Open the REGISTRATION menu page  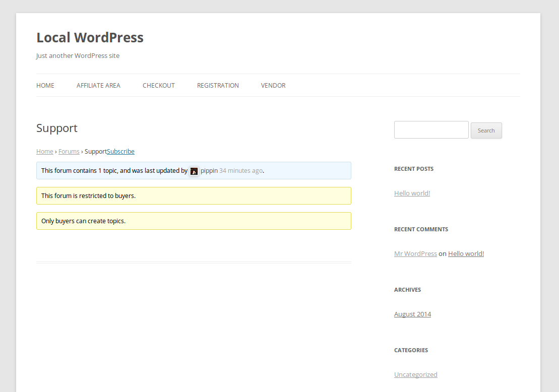click(x=218, y=86)
